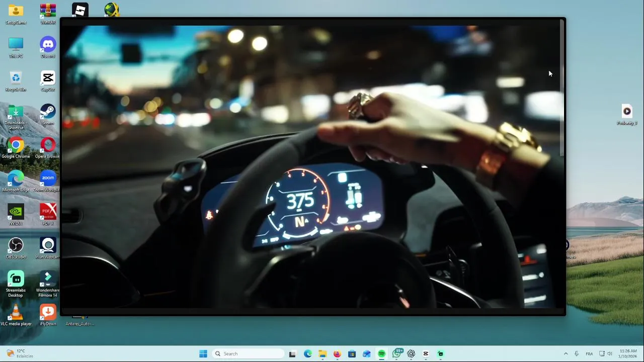Open the SetupGame folder on desktop
The width and height of the screenshot is (644, 362).
[x=16, y=14]
